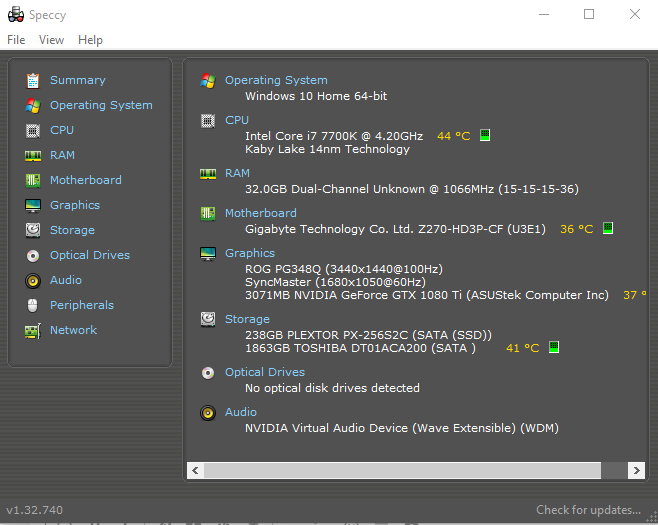Click the Windows 10 Home 64-bit text
This screenshot has height=525, width=658.
316,96
